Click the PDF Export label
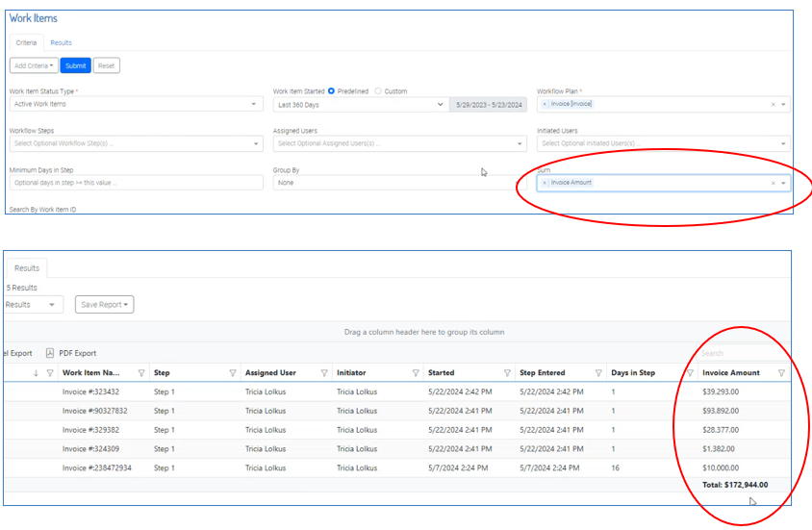This screenshot has width=812, height=530. (x=78, y=353)
